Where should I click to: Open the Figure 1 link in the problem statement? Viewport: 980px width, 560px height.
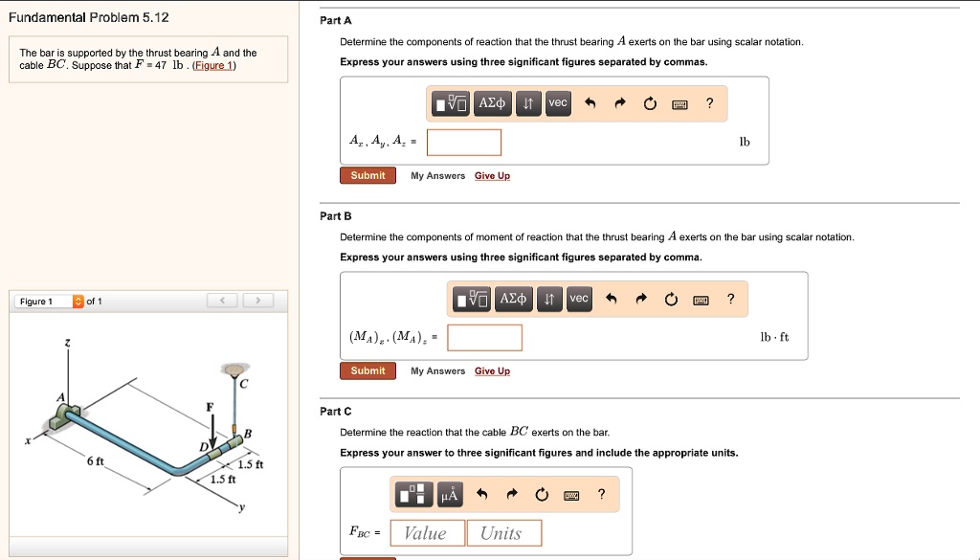pos(212,65)
